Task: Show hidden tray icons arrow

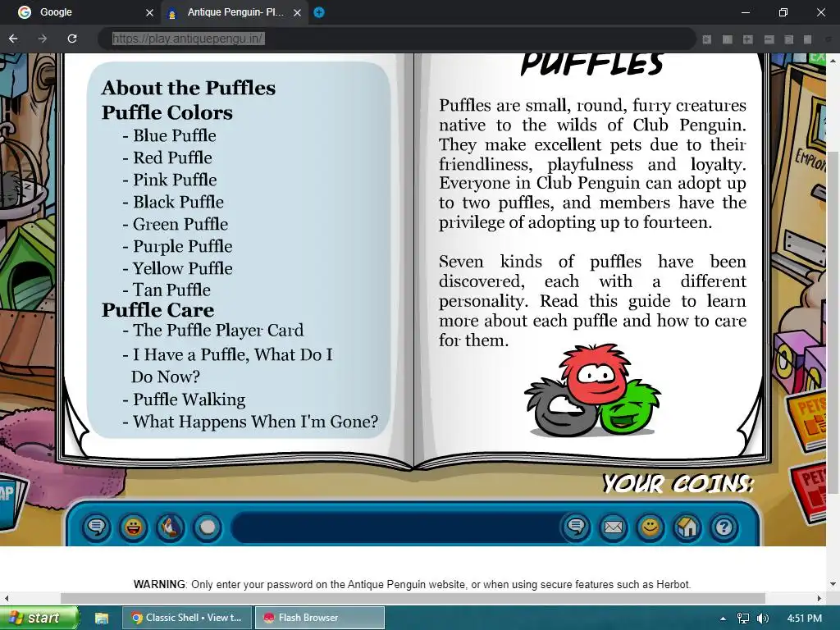Action: point(723,619)
